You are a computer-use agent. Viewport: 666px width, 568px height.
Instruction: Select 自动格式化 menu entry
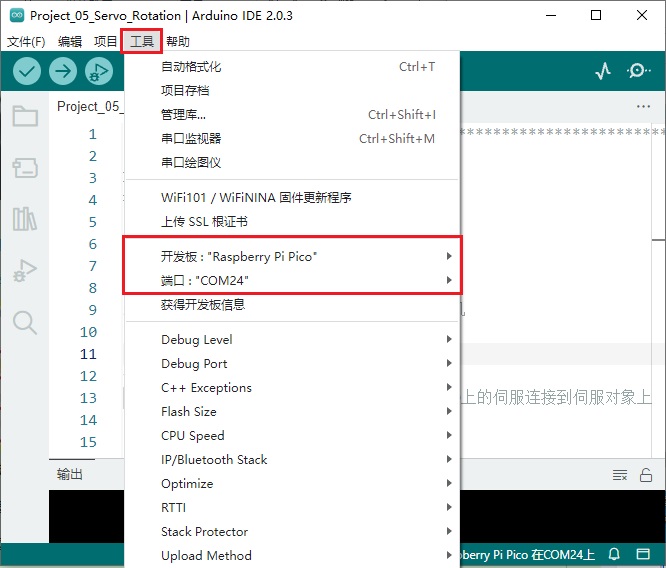point(293,67)
